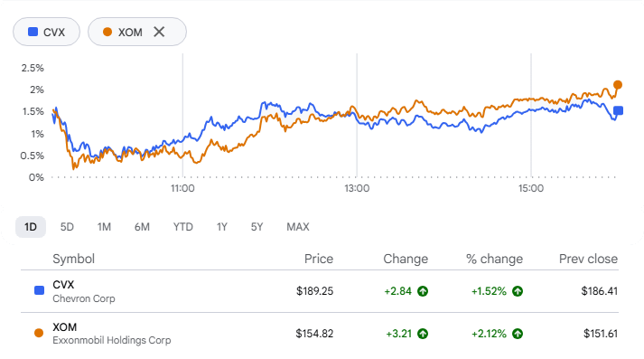
Task: Switch to the 5Y range
Action: pos(257,227)
